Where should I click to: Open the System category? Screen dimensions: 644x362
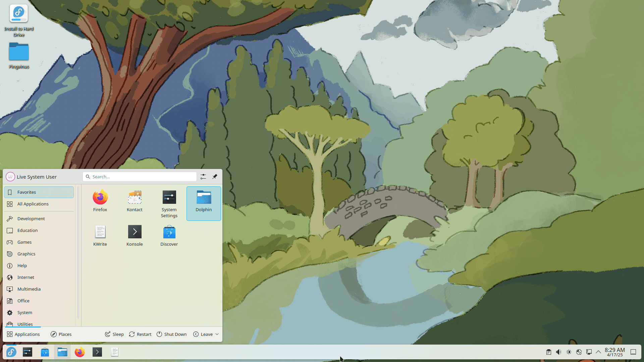tap(39, 312)
